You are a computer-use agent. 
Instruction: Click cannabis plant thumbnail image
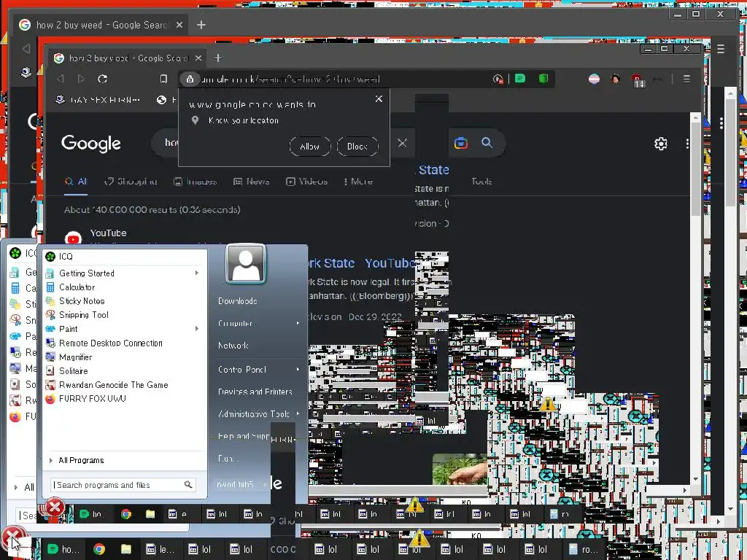(460, 469)
